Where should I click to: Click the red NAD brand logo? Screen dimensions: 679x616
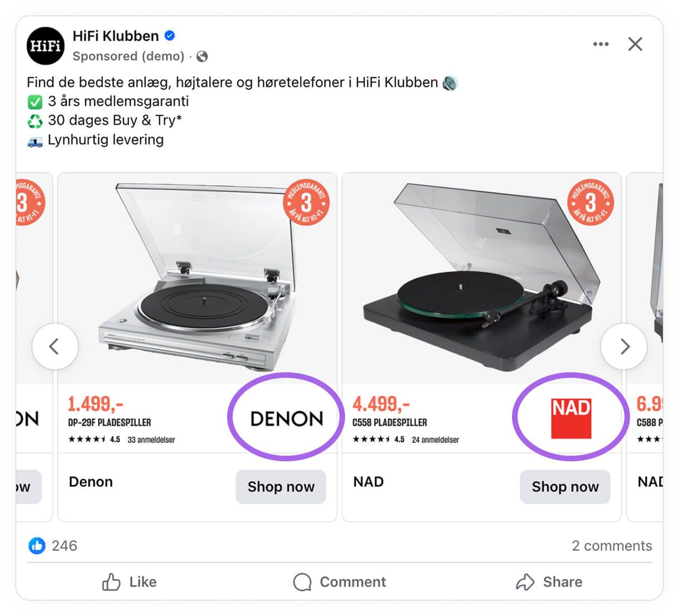coord(571,418)
